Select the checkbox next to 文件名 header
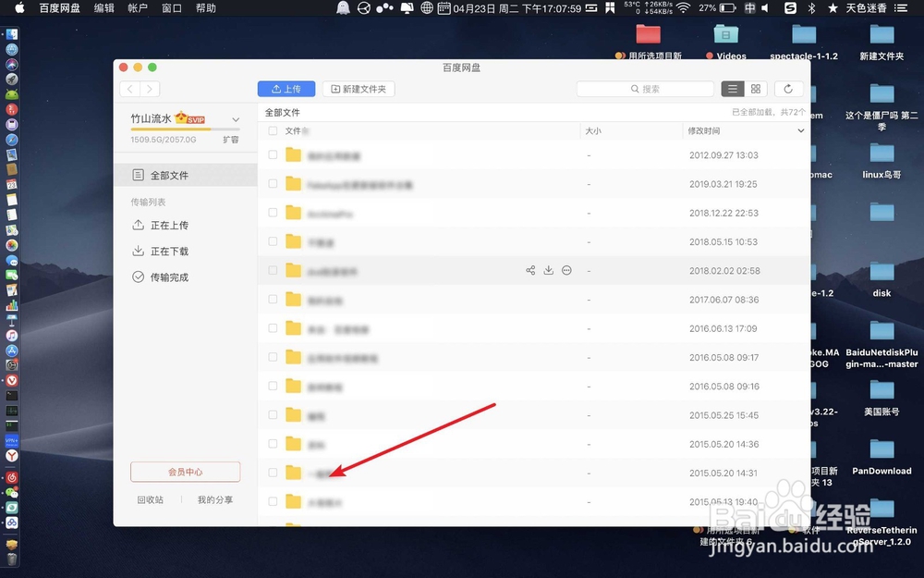This screenshot has height=578, width=924. 273,130
